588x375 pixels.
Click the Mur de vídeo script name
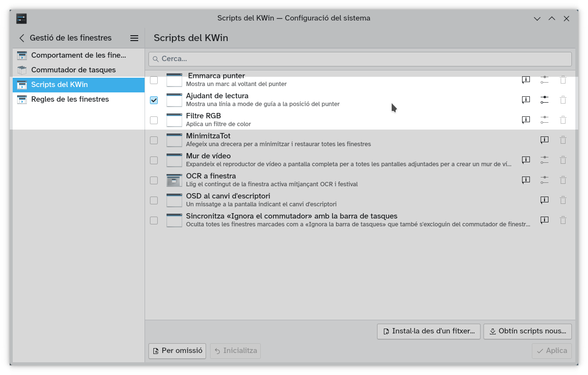point(209,156)
